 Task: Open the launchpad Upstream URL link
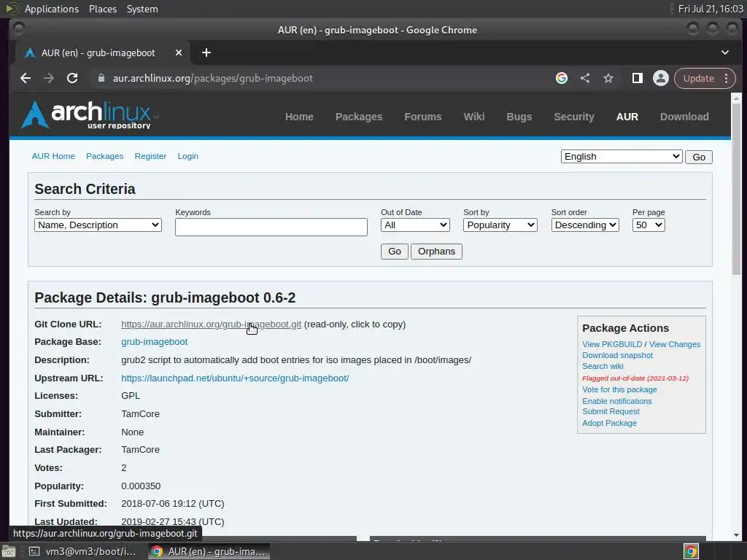[x=235, y=378]
